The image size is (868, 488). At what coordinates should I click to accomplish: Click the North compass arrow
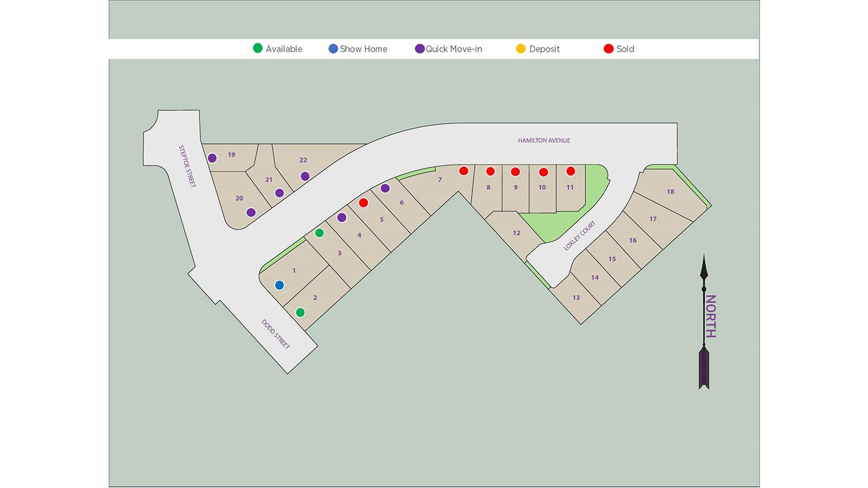[704, 322]
